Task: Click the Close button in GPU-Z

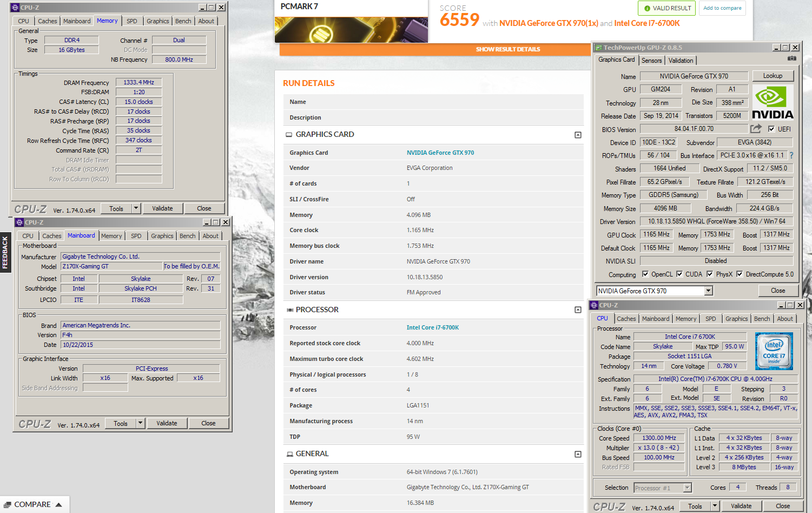Action: (778, 291)
